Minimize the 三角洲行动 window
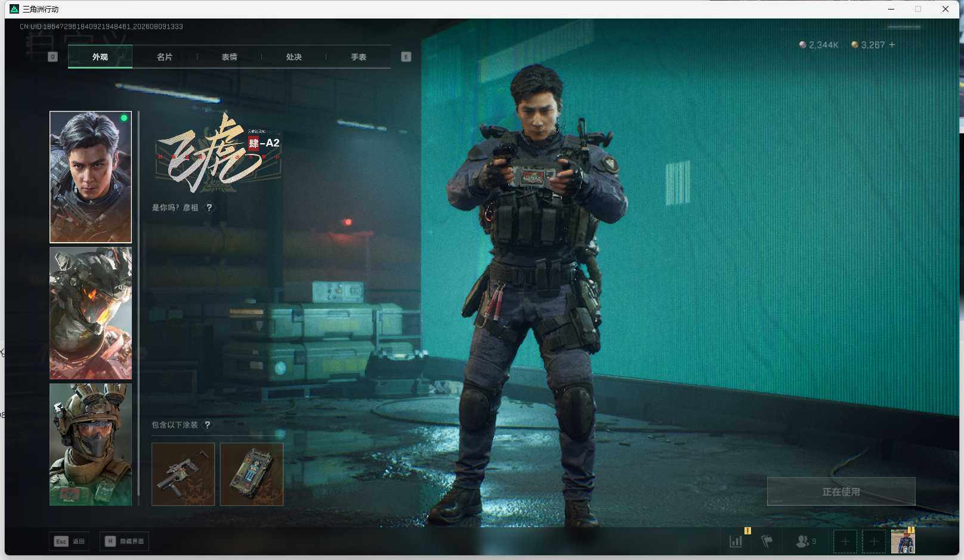The width and height of the screenshot is (964, 560). (x=891, y=9)
